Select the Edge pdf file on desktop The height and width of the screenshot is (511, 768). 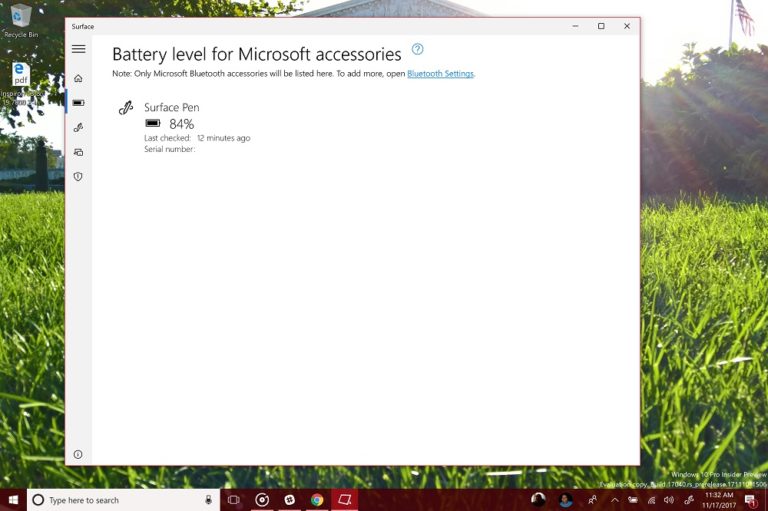point(21,83)
